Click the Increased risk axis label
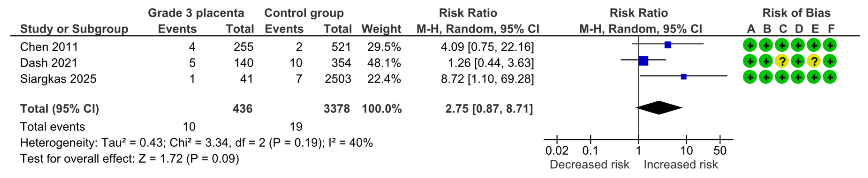The width and height of the screenshot is (868, 178). [x=681, y=165]
